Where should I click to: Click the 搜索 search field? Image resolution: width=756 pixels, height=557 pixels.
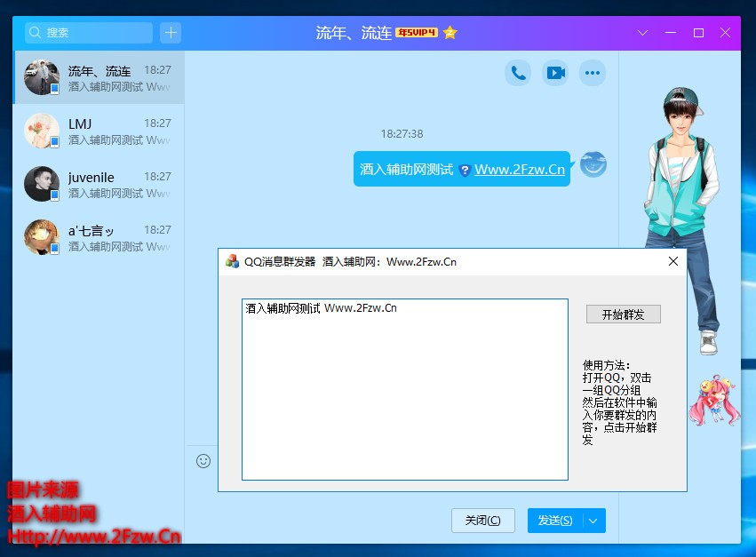tap(89, 33)
